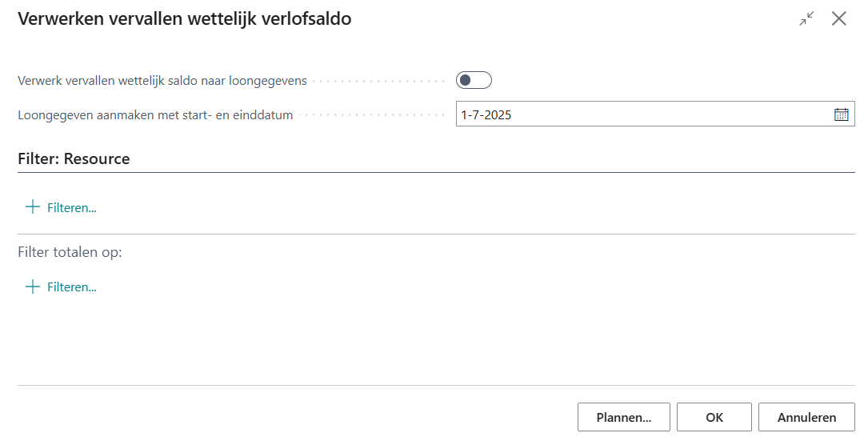Add a totals filter via Filteren... link
Viewport: 868px width, 445px height.
point(71,287)
